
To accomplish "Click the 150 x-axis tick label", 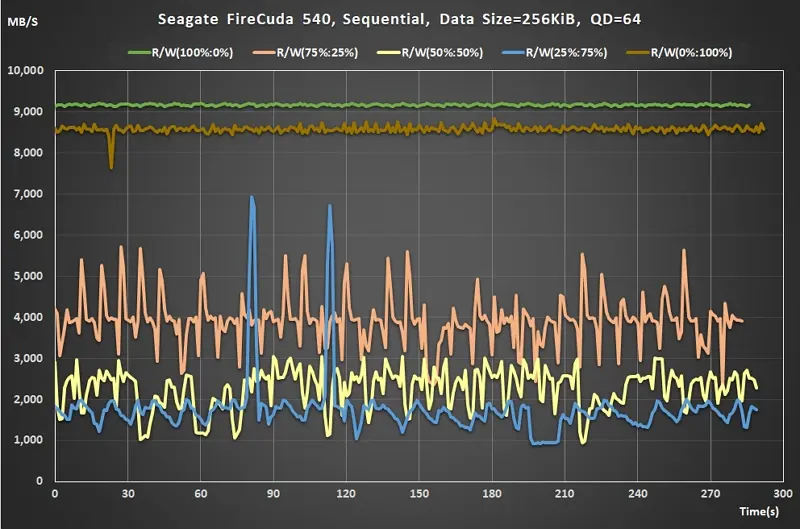I will click(x=419, y=494).
